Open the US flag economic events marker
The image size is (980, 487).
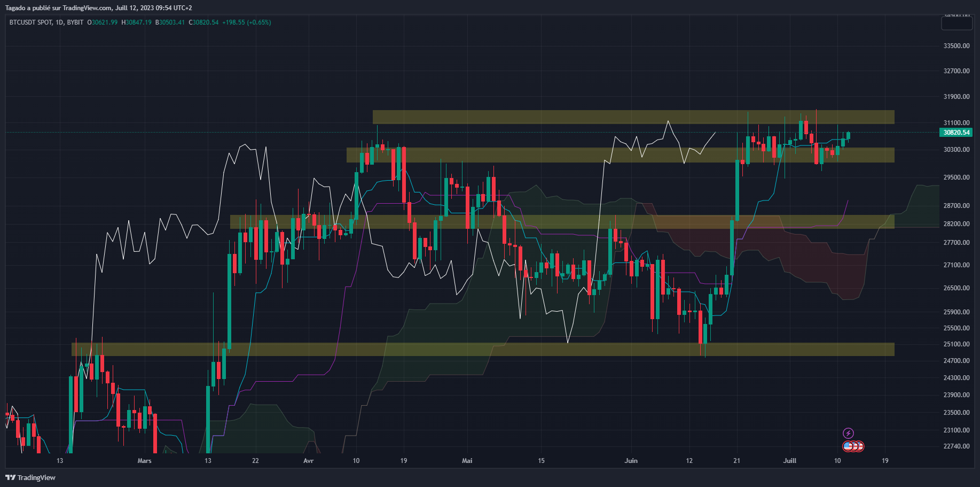pos(848,446)
